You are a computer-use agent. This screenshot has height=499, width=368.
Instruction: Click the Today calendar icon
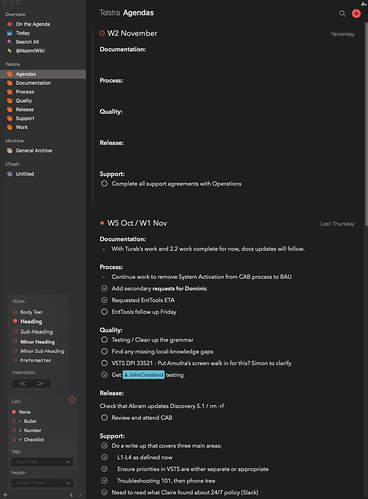coord(9,33)
